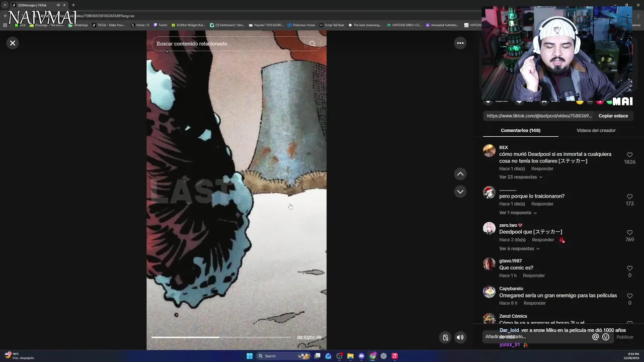
Task: Click 'Responder' under zero.two's comment
Action: (543, 240)
